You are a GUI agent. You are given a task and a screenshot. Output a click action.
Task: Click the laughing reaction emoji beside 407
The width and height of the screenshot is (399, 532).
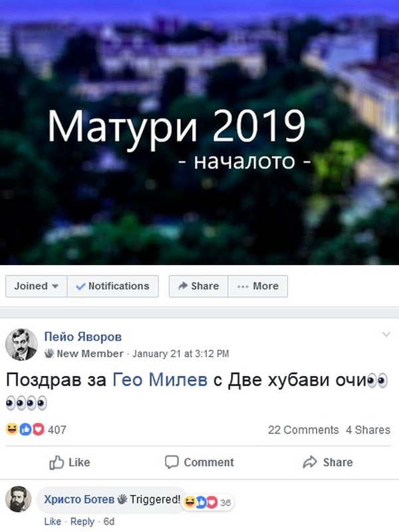point(11,430)
